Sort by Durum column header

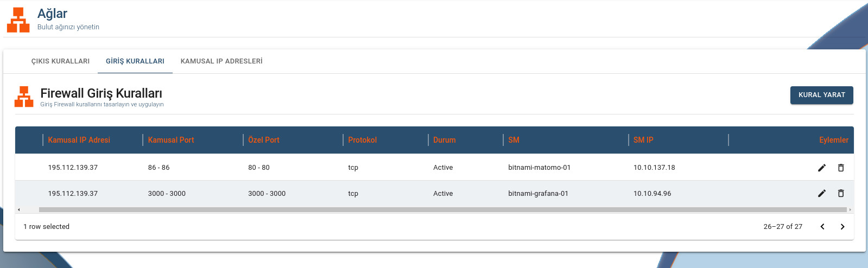[445, 140]
